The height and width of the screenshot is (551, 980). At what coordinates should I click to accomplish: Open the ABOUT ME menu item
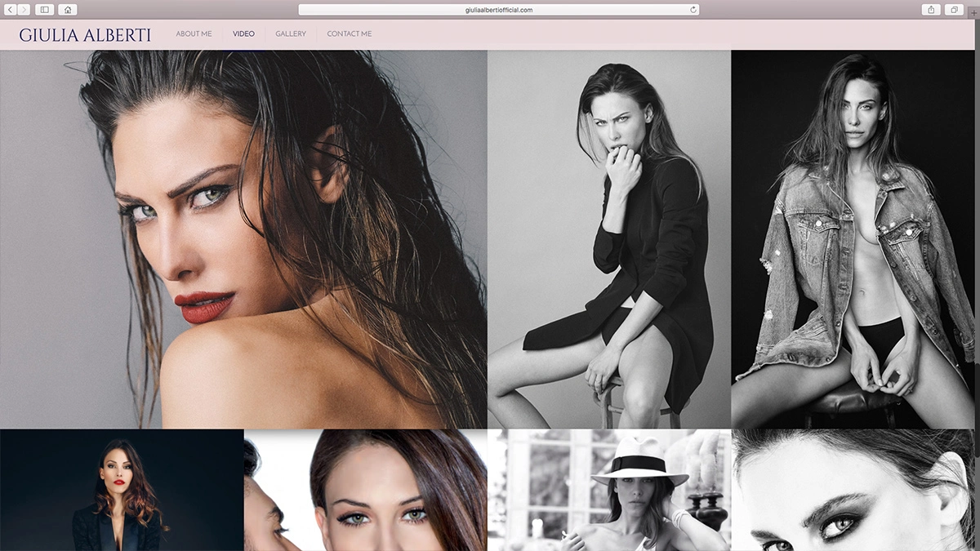[x=194, y=34]
